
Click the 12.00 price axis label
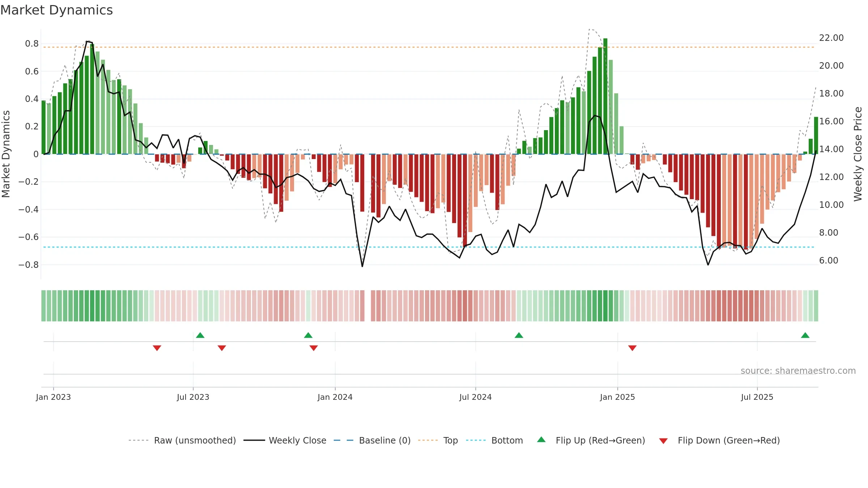(831, 177)
